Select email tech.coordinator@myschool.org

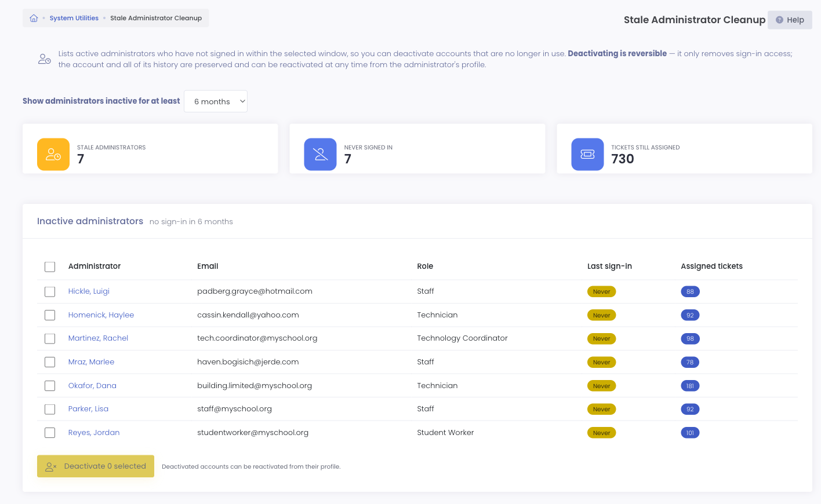(x=257, y=338)
